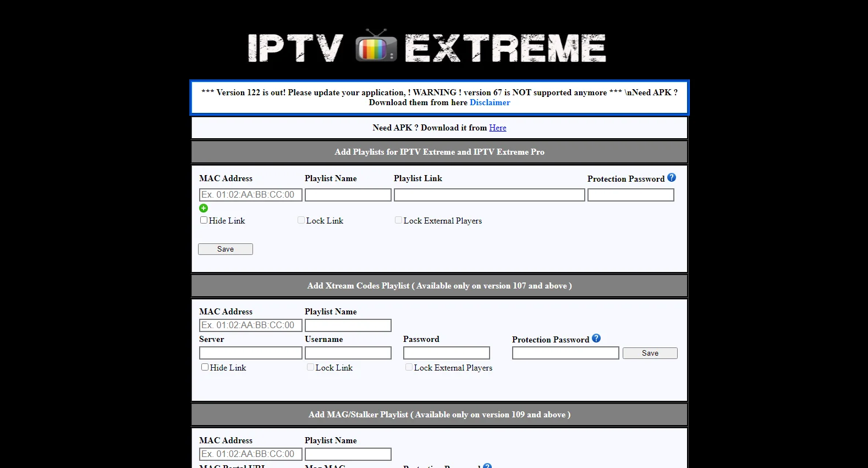Screen dimensions: 868x468
Task: Click the green plus icon below MAC Address
Action: 204,208
